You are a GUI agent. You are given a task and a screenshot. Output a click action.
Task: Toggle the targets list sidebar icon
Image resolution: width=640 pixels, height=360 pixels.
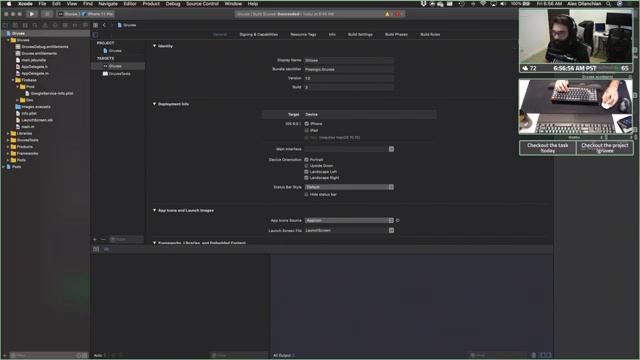(x=95, y=35)
